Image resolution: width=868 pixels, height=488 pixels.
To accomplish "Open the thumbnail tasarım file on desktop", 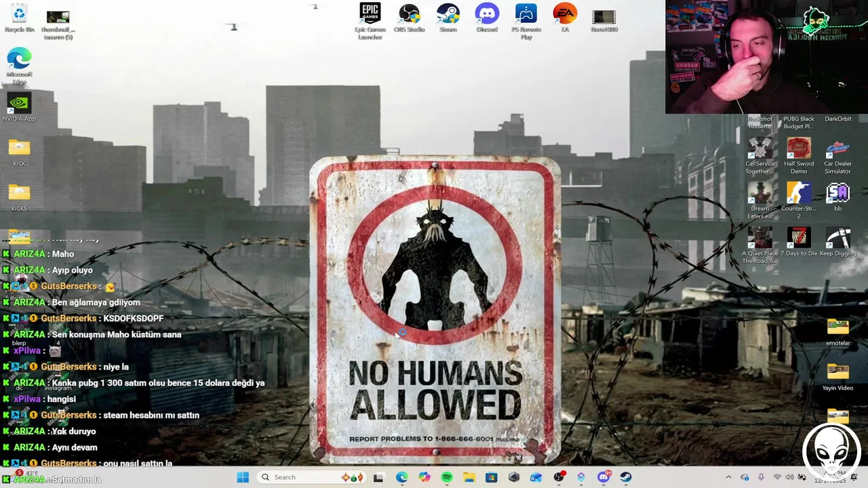I will pos(58,22).
